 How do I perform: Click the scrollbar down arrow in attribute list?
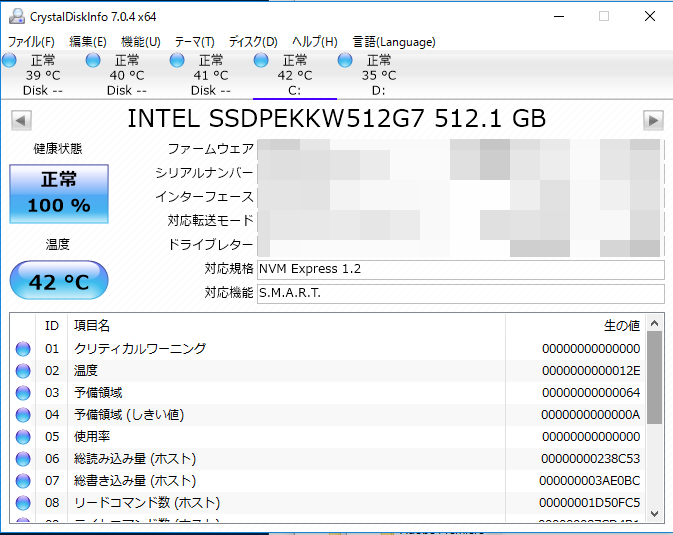[655, 514]
